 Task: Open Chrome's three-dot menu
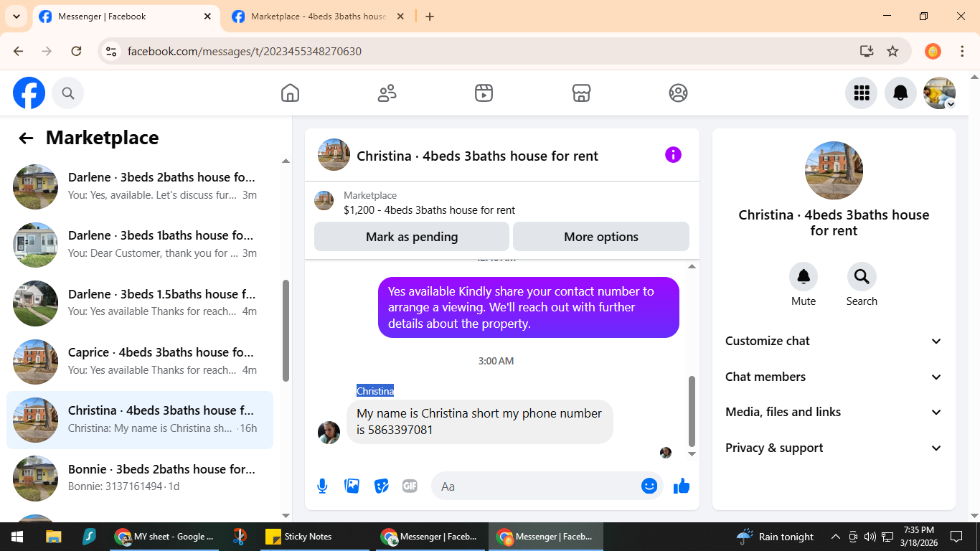962,51
